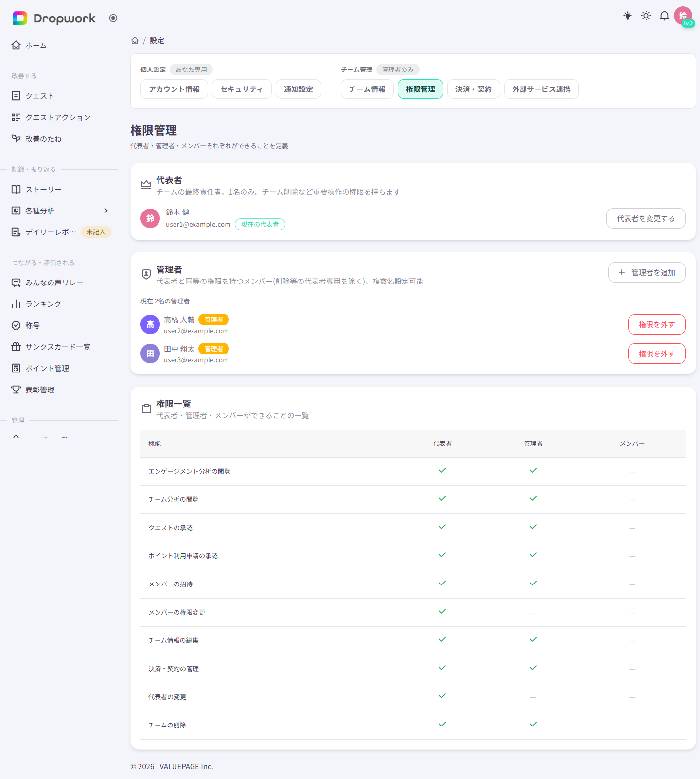Switch to the 通知設定 tab
This screenshot has height=779, width=700.
click(x=298, y=89)
